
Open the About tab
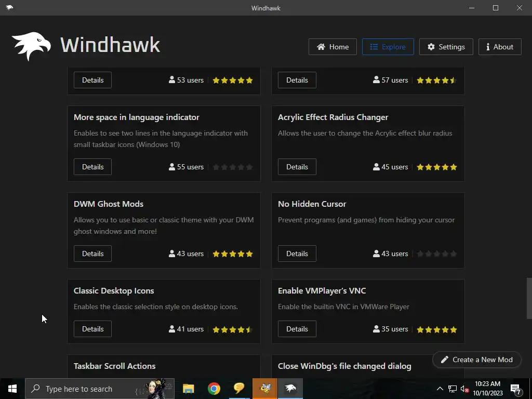click(500, 47)
